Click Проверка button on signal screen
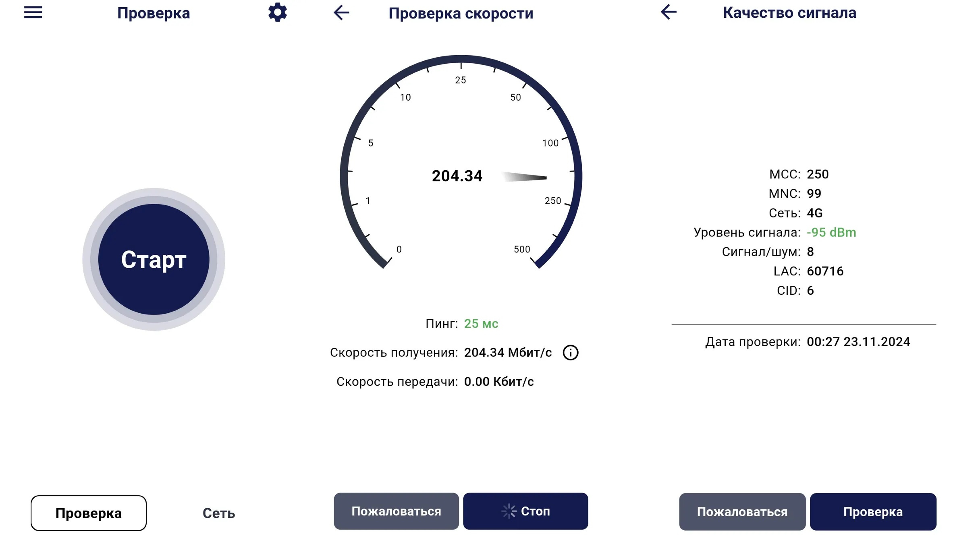The image size is (980, 550). (x=873, y=512)
